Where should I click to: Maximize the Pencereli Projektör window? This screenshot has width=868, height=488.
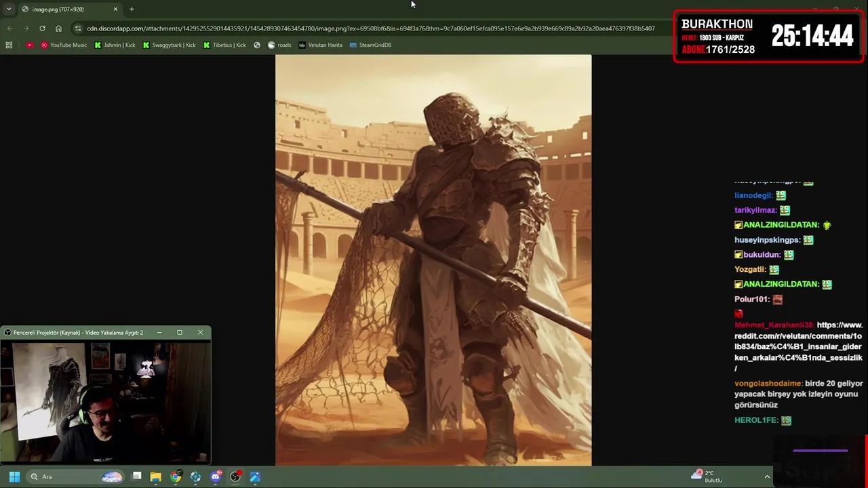coord(180,332)
